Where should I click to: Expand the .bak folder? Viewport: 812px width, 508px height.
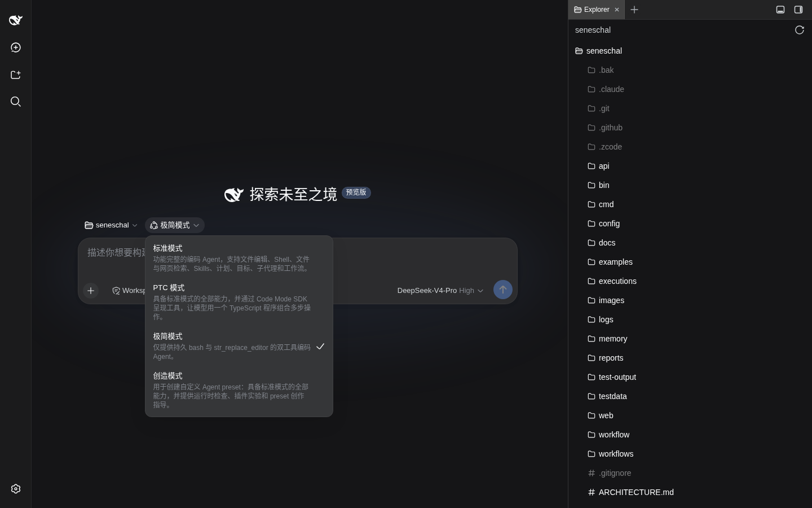(690, 70)
